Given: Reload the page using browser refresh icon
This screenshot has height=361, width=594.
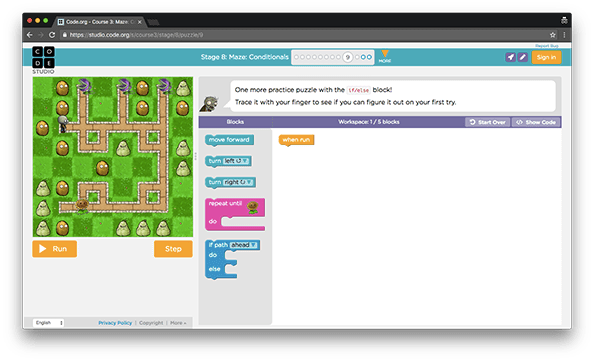Looking at the screenshot, I should (x=52, y=35).
